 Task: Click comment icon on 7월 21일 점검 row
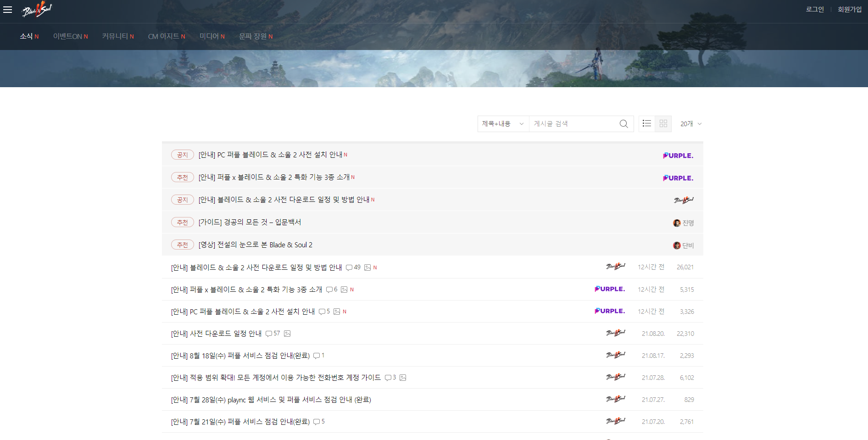tap(317, 422)
